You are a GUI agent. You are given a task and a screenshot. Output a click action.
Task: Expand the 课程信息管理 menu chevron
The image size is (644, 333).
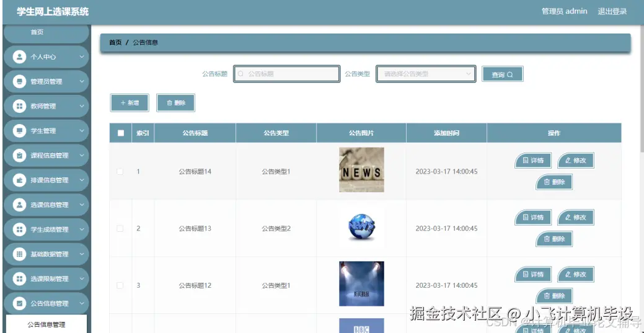click(82, 156)
